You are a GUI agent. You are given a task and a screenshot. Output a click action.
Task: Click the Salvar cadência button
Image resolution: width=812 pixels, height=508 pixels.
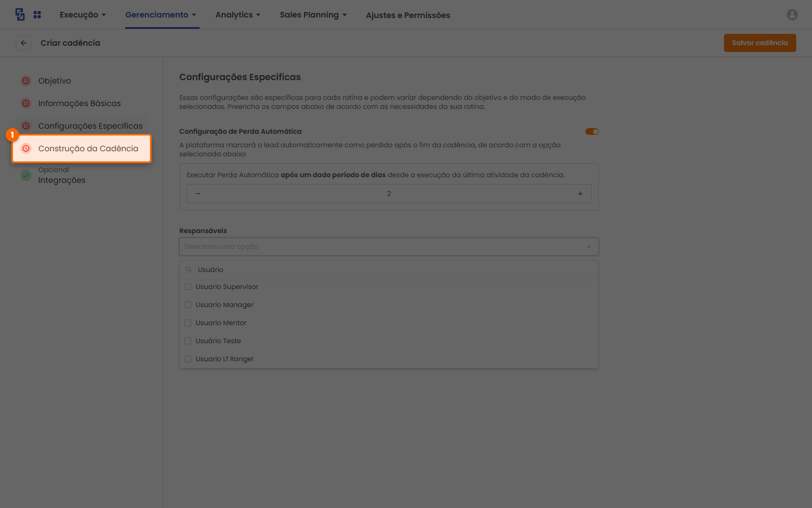760,43
